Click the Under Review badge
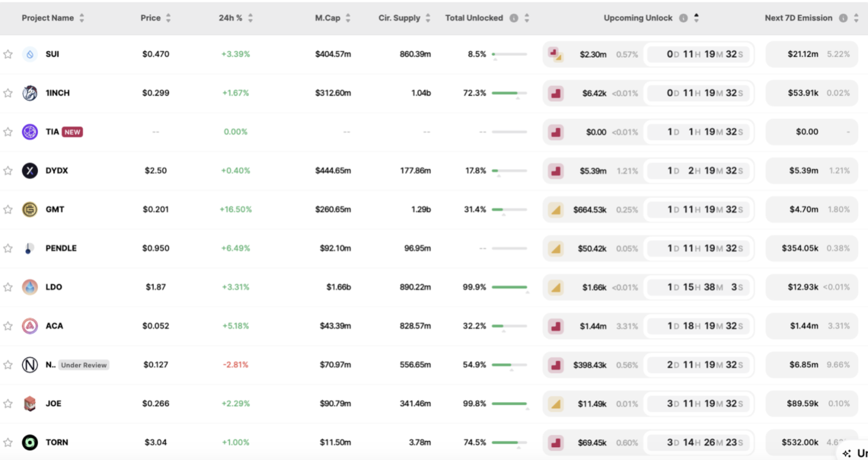The image size is (868, 460). point(84,365)
